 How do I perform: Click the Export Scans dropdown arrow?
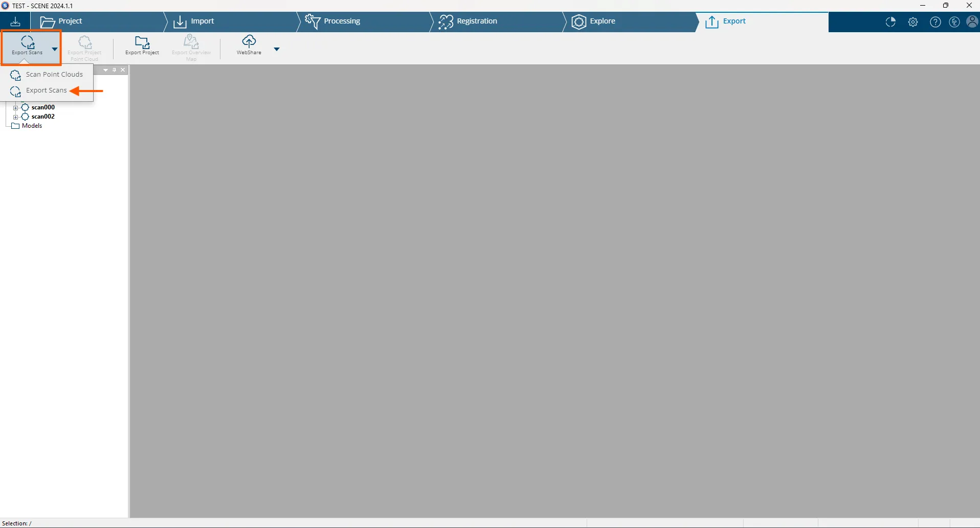(x=55, y=49)
